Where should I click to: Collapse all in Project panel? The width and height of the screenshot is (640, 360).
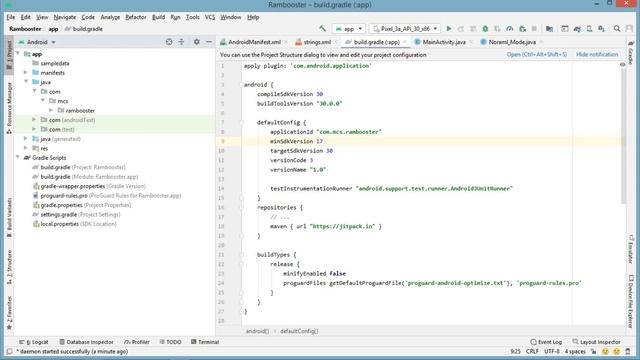click(181, 42)
